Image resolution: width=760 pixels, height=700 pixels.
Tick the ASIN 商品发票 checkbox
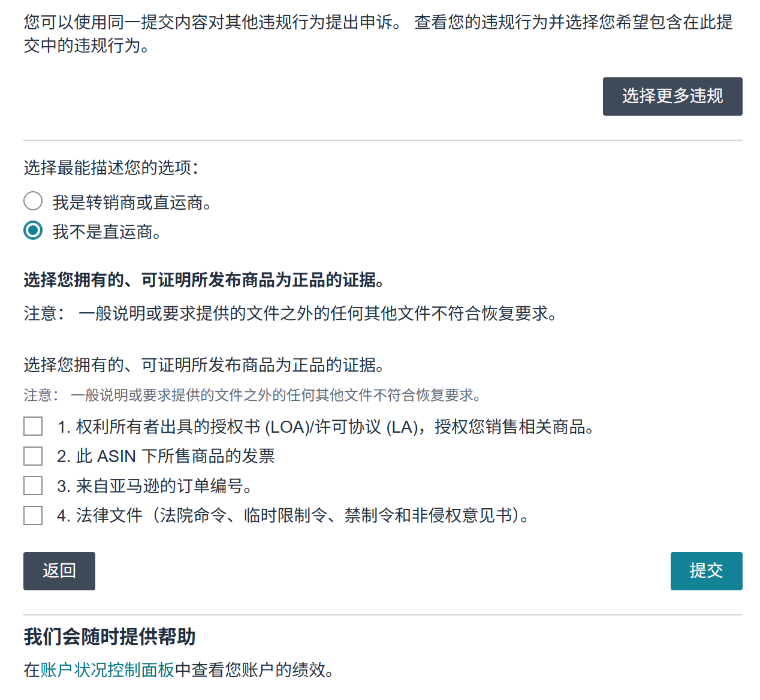33,456
